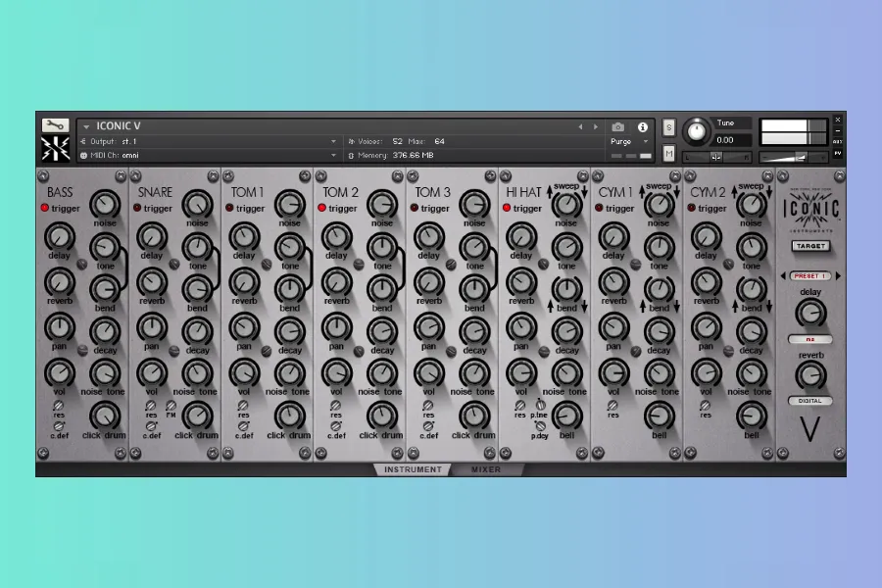The image size is (882, 588).
Task: Toggle the SNARE trigger LED
Action: (x=137, y=209)
